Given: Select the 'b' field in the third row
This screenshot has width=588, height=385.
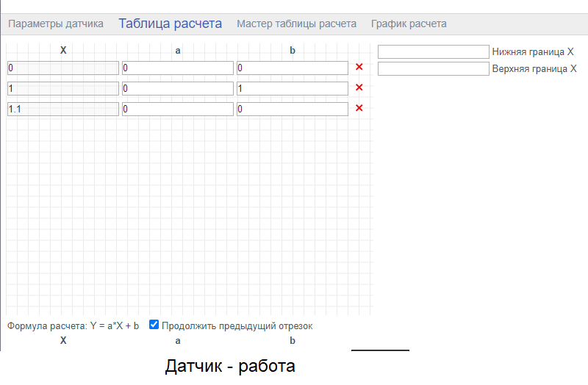Looking at the screenshot, I should click(x=292, y=109).
